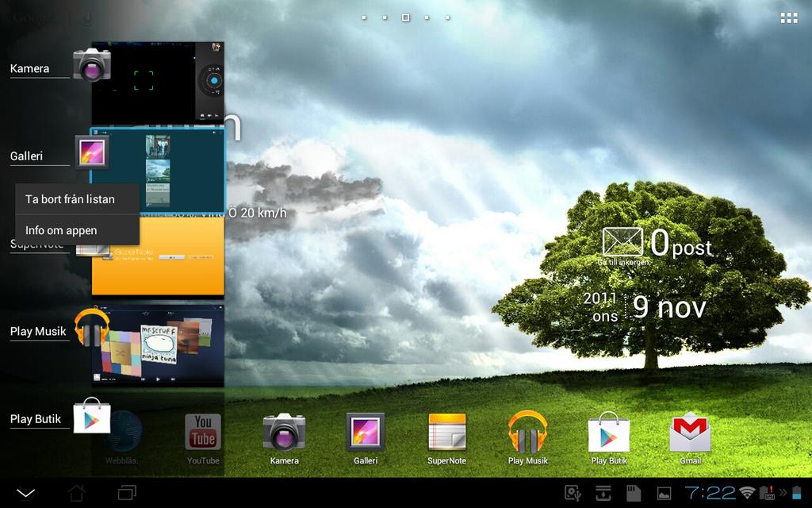Screen dimensions: 812x508
Task: Open the all apps grid icon
Action: [789, 18]
